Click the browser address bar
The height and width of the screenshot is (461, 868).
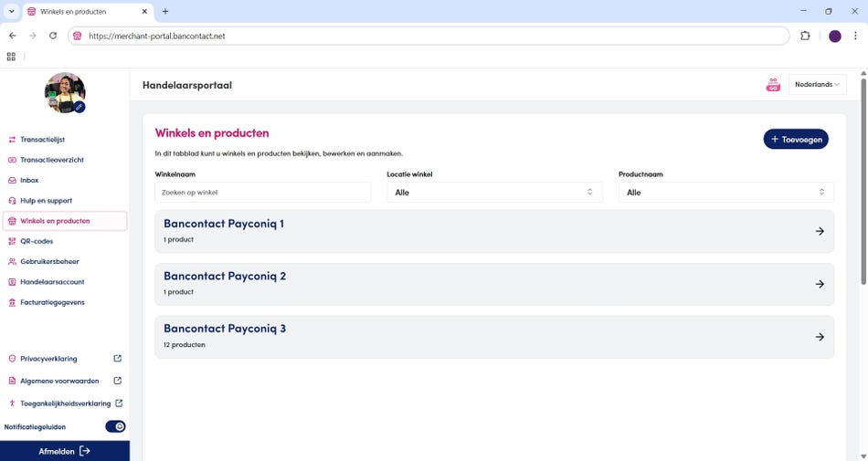[429, 36]
